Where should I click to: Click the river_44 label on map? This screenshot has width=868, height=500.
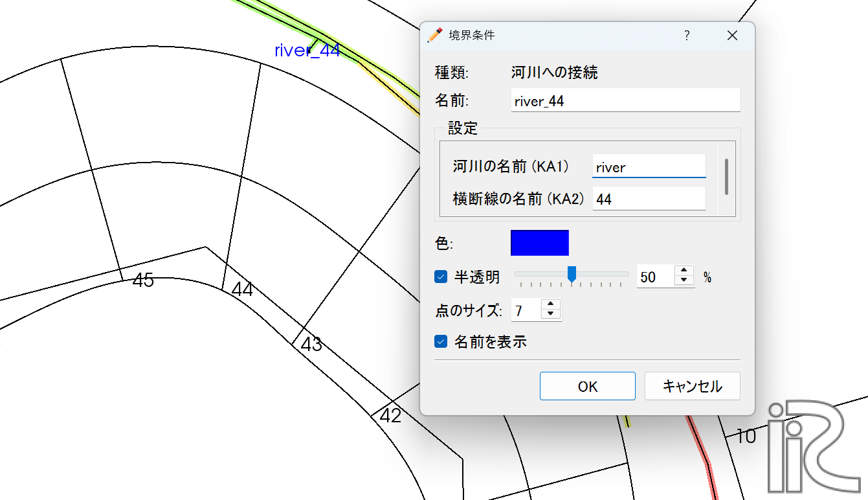tap(307, 51)
